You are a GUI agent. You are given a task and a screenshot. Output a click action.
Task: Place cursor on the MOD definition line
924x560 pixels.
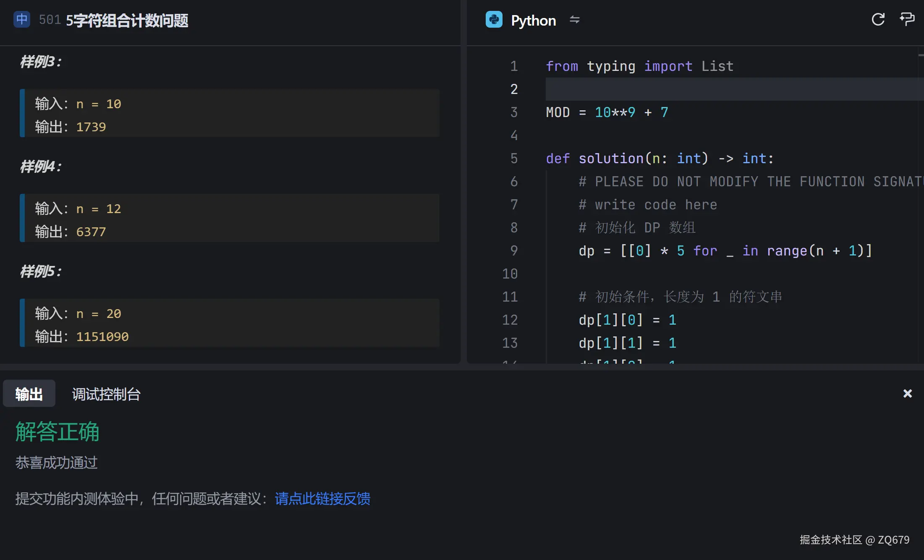(607, 112)
